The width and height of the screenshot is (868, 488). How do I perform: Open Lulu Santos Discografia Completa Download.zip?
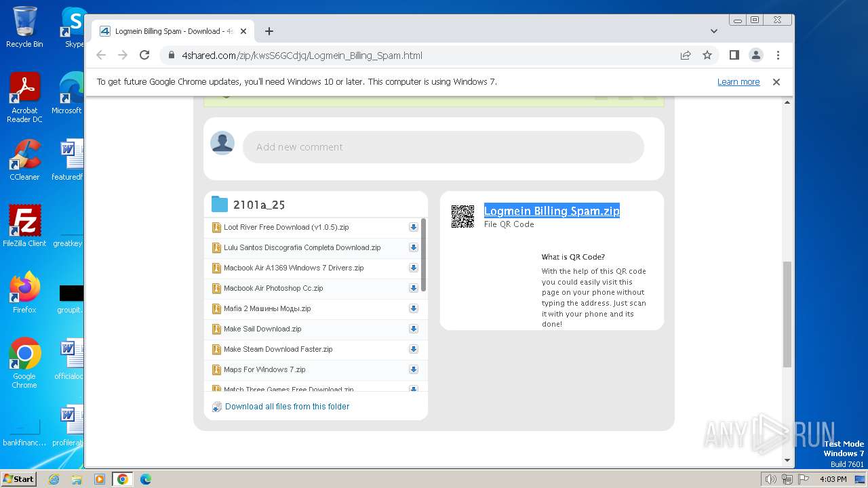coord(302,247)
